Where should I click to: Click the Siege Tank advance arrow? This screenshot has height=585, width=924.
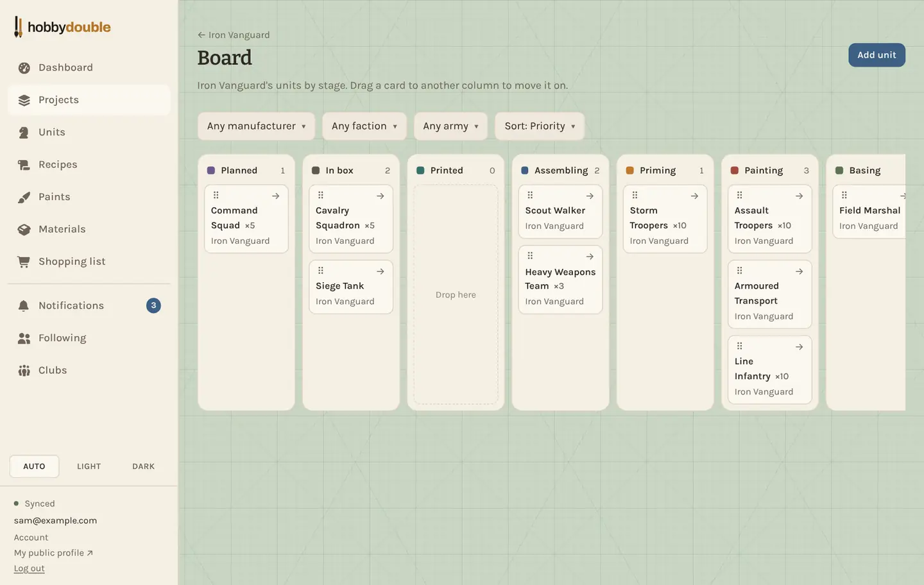380,271
